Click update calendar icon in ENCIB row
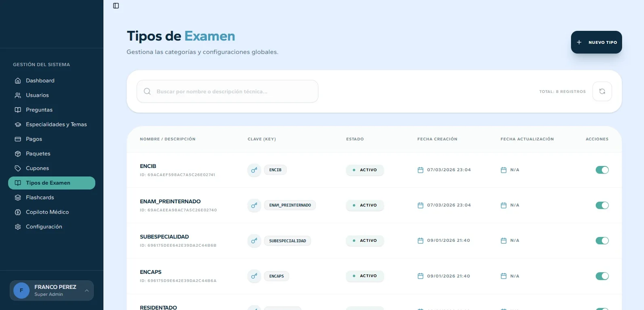The width and height of the screenshot is (644, 310). [504, 170]
